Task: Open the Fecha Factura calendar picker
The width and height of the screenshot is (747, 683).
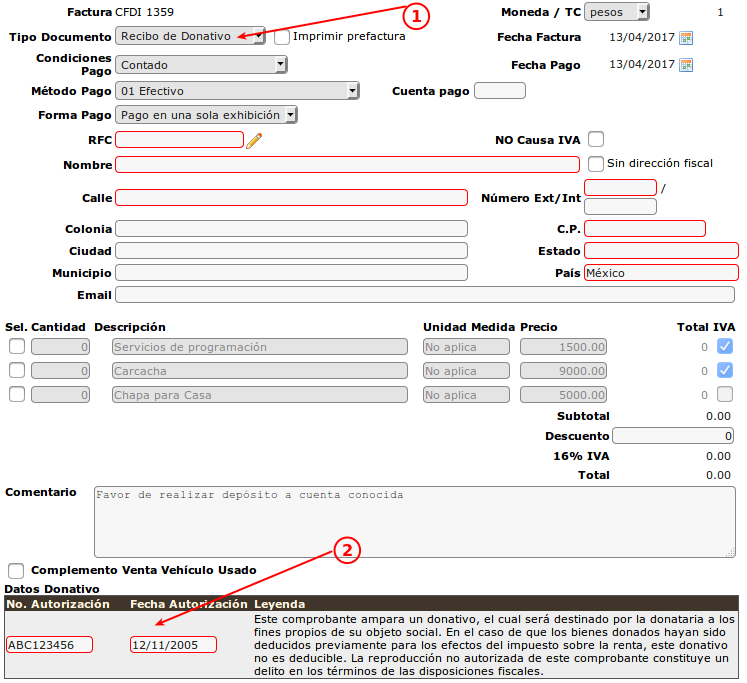Action: coord(686,38)
